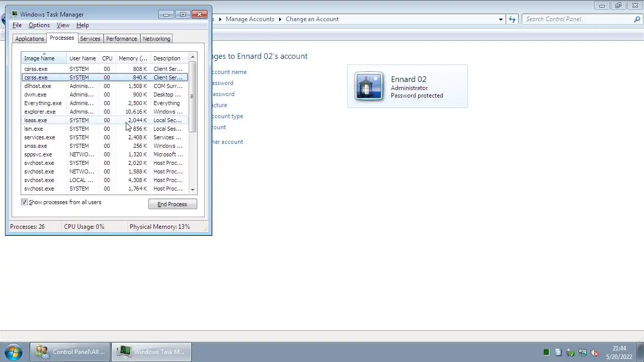The height and width of the screenshot is (362, 644).
Task: Click the process list scrollbar thumb
Action: click(x=193, y=97)
